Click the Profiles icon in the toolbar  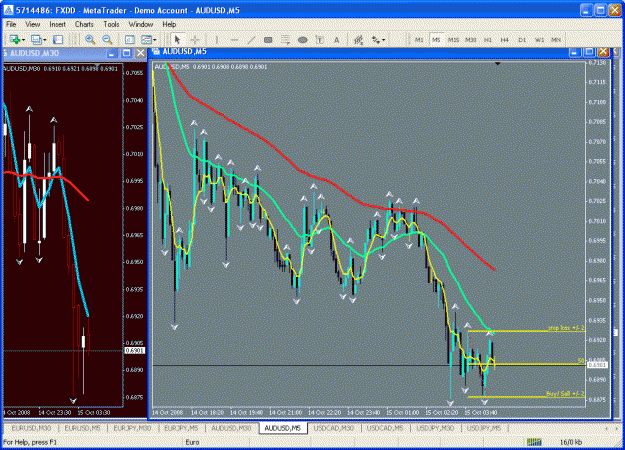[x=36, y=39]
